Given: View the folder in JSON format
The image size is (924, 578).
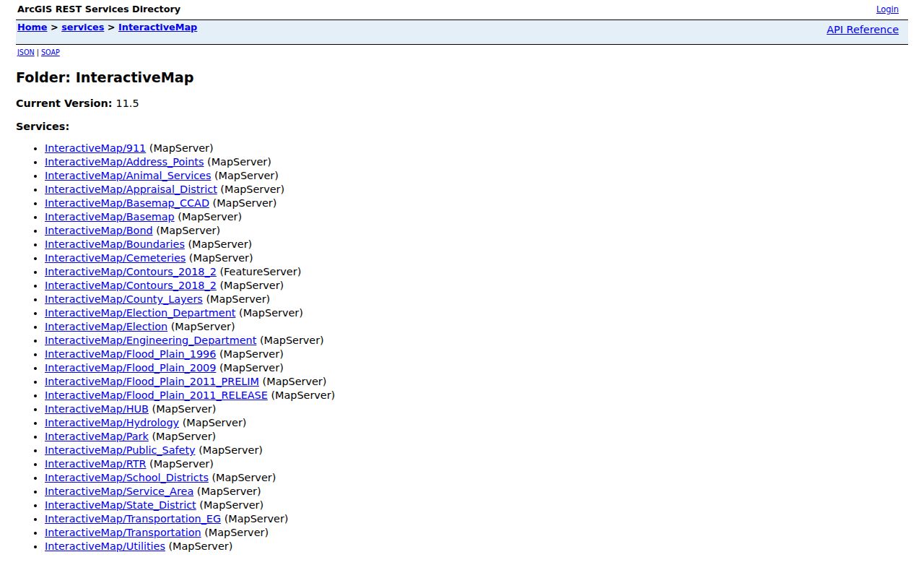Looking at the screenshot, I should pyautogui.click(x=26, y=53).
